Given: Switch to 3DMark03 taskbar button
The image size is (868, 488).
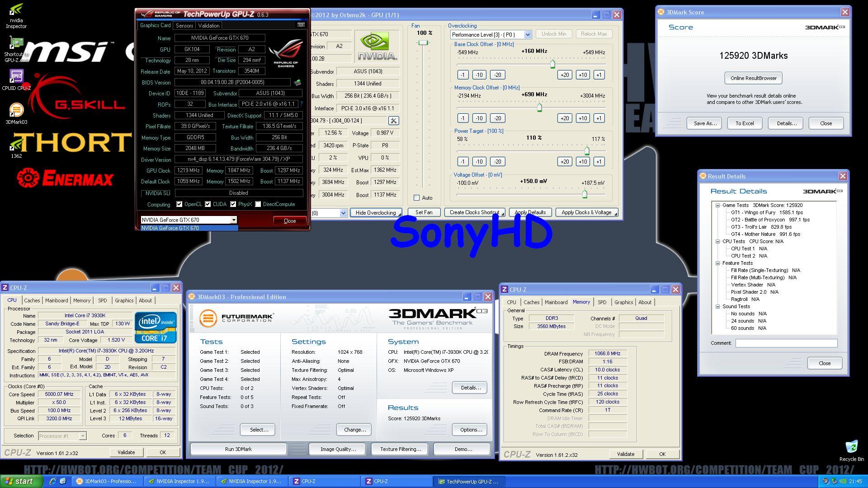Looking at the screenshot, I should pos(108,481).
